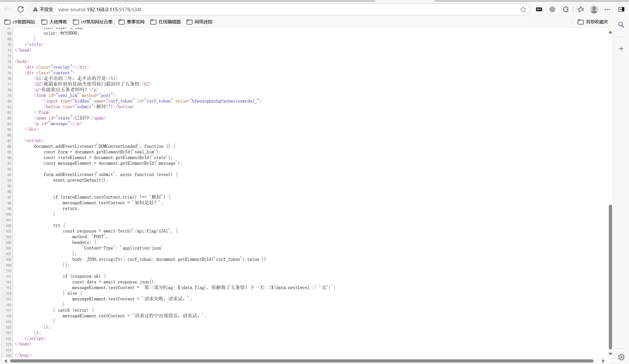Click the event.preventDefault() line
Viewport: 629px width, 364px height.
point(80,180)
